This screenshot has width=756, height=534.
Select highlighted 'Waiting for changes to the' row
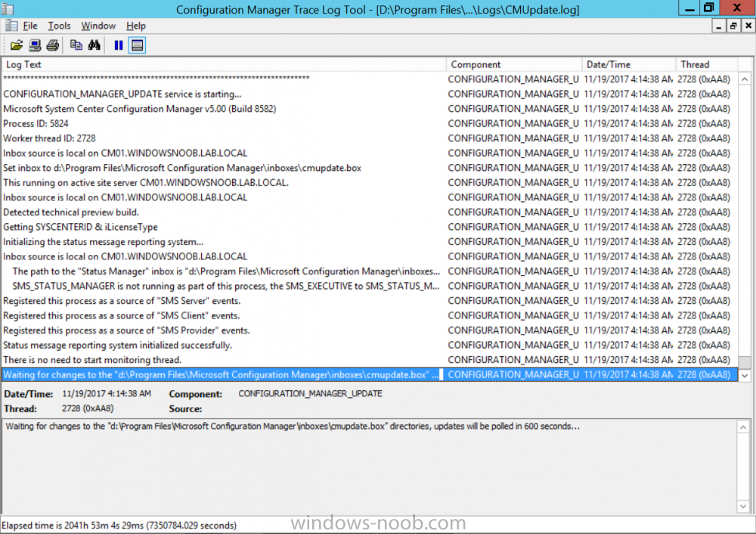point(370,375)
